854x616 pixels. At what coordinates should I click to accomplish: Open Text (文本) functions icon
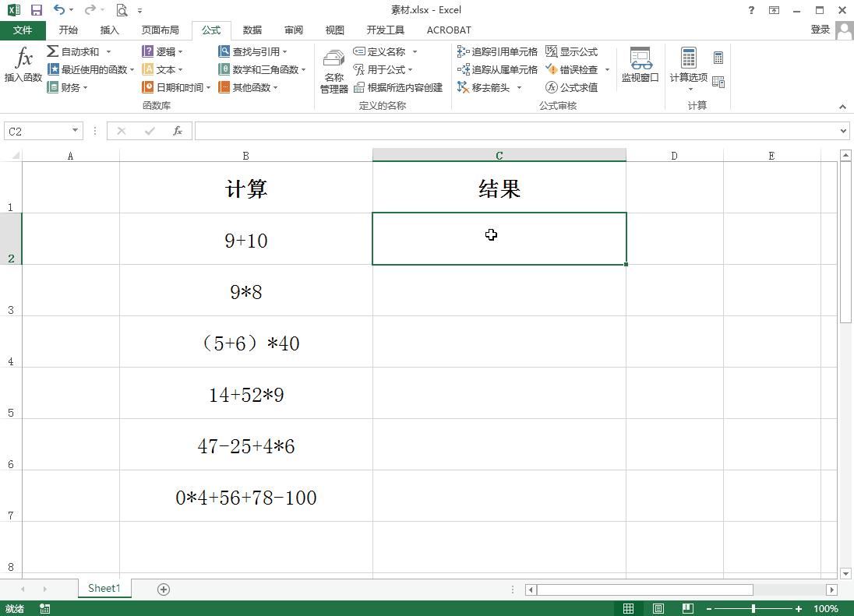click(147, 69)
